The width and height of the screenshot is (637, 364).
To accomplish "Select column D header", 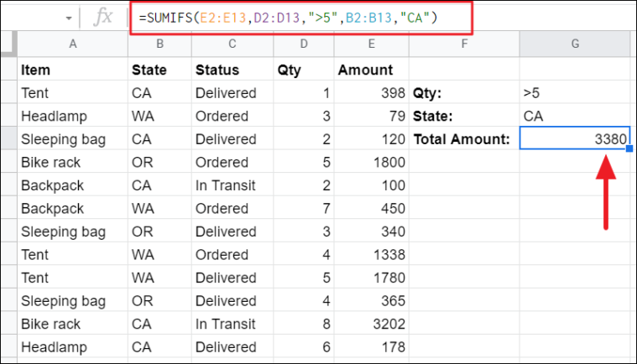I will point(302,44).
